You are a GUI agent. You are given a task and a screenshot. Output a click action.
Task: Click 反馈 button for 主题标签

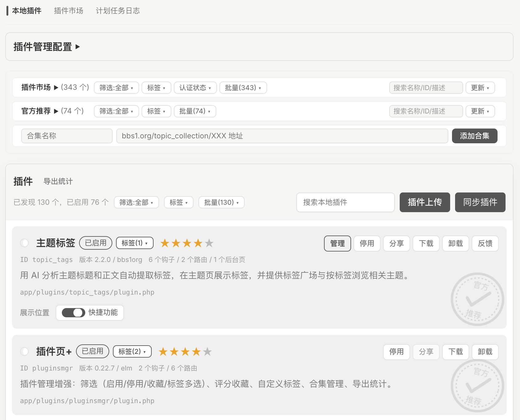(485, 244)
